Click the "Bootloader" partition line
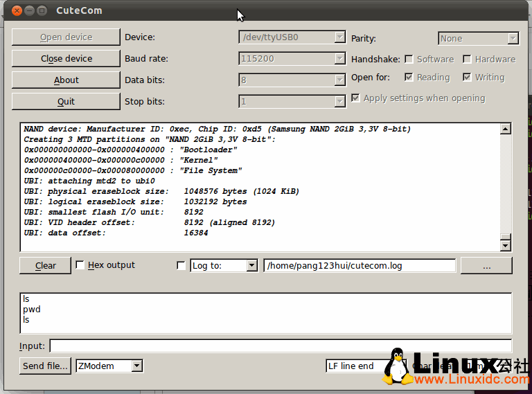 (130, 150)
